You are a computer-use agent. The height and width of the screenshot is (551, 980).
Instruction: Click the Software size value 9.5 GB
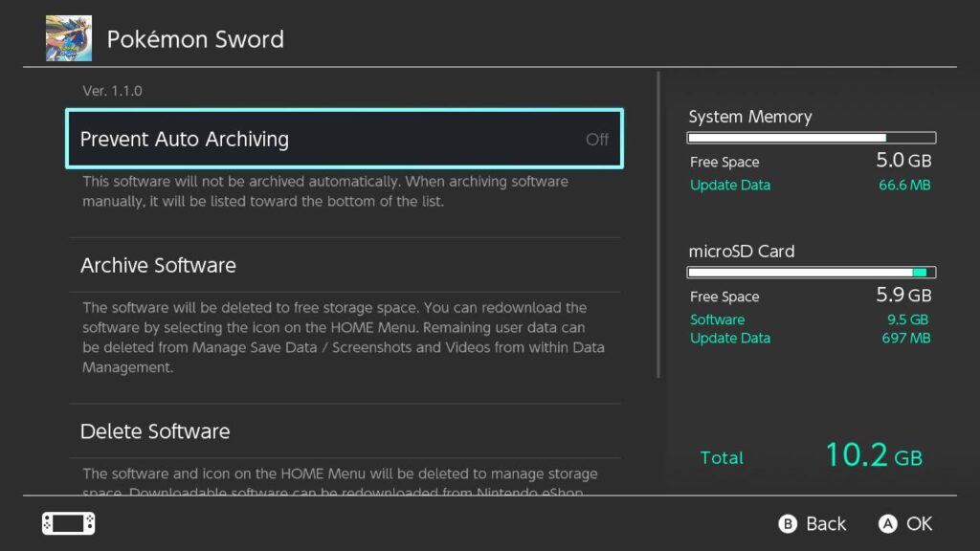[x=907, y=320]
